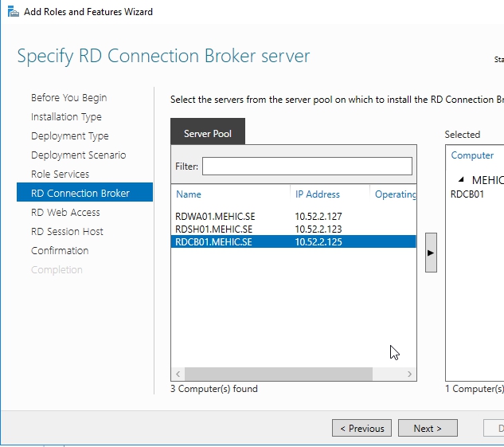Click the wizard icon in title bar
This screenshot has height=447, width=504.
tap(11, 12)
